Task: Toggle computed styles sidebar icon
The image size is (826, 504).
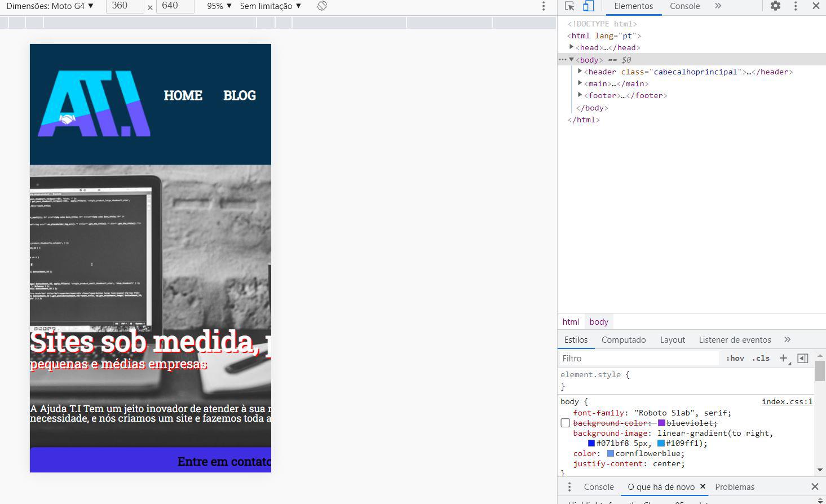Action: tap(803, 358)
